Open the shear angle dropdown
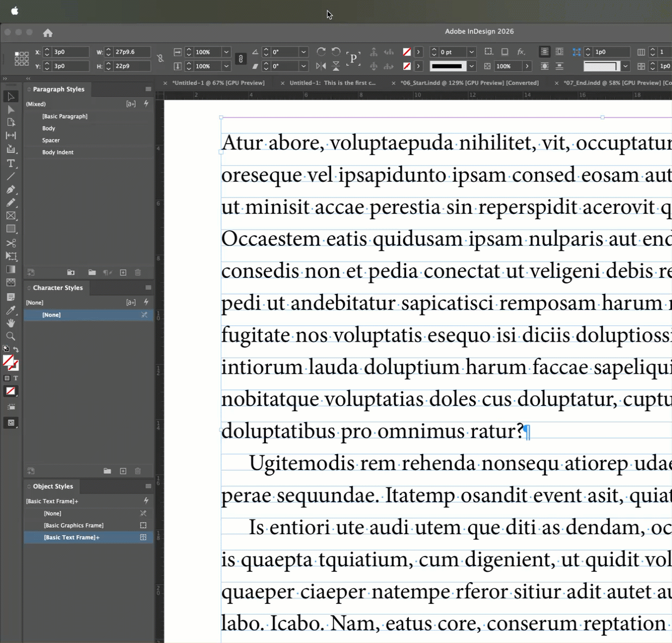This screenshot has height=643, width=672. point(303,66)
